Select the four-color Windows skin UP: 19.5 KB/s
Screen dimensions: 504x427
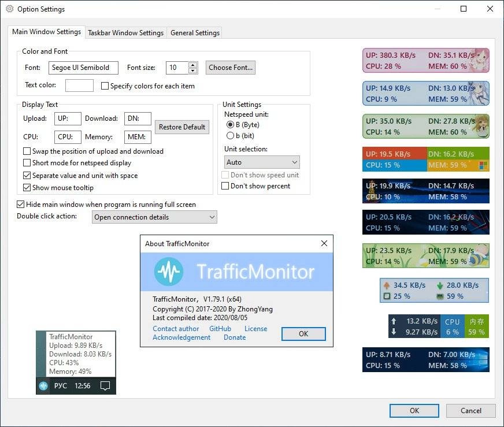425,159
